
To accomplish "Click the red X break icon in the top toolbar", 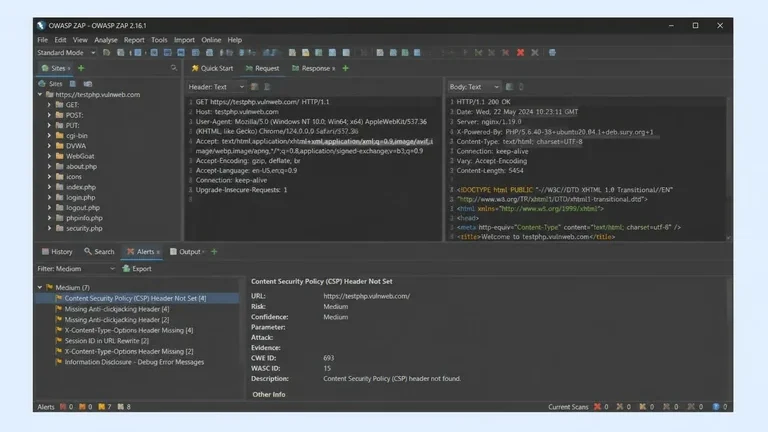I will point(520,52).
